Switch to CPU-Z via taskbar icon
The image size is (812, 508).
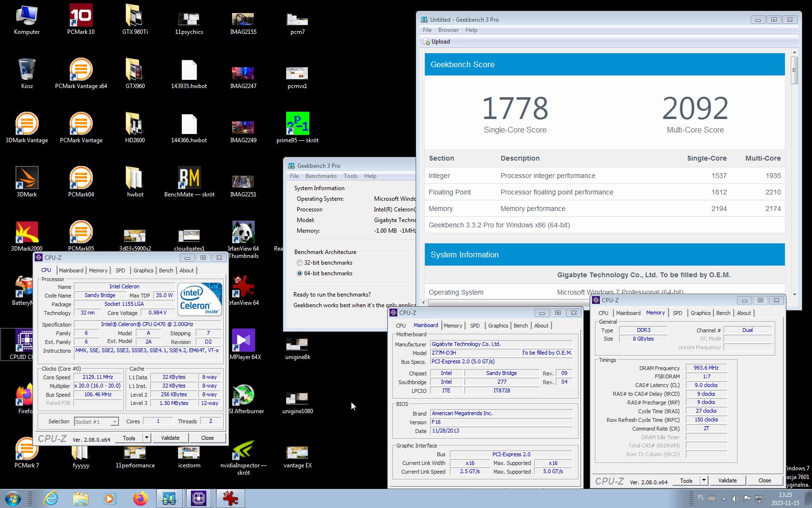(199, 498)
